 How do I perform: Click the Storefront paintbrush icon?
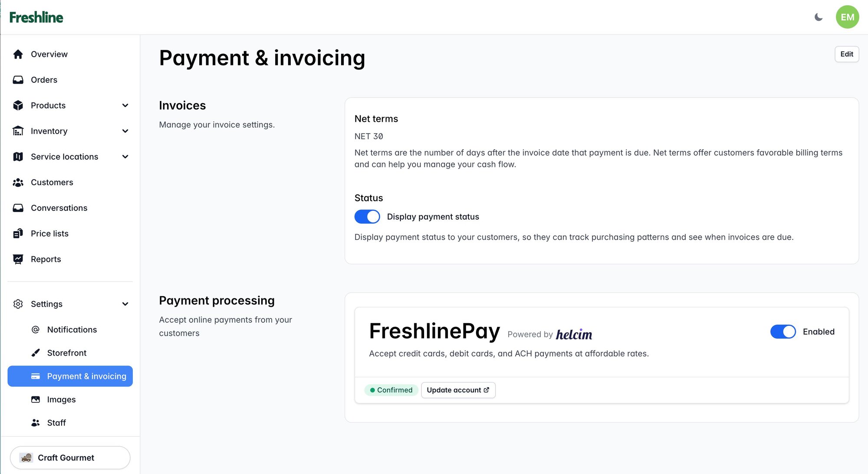pyautogui.click(x=36, y=353)
